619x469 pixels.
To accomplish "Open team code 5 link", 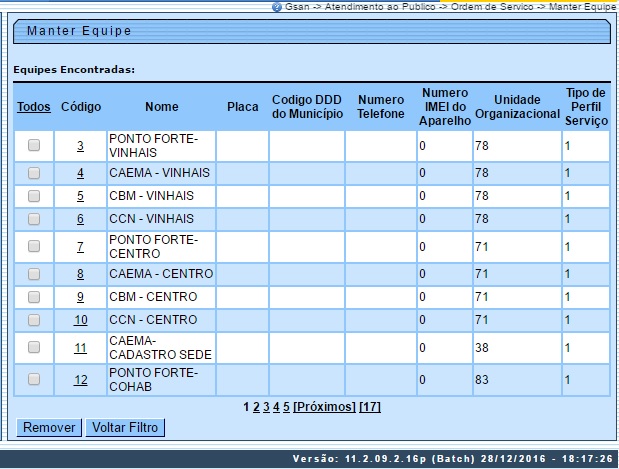I will point(80,196).
